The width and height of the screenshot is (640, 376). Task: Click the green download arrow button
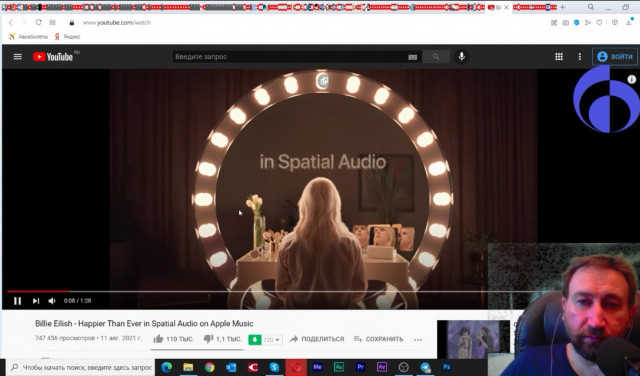coord(255,339)
